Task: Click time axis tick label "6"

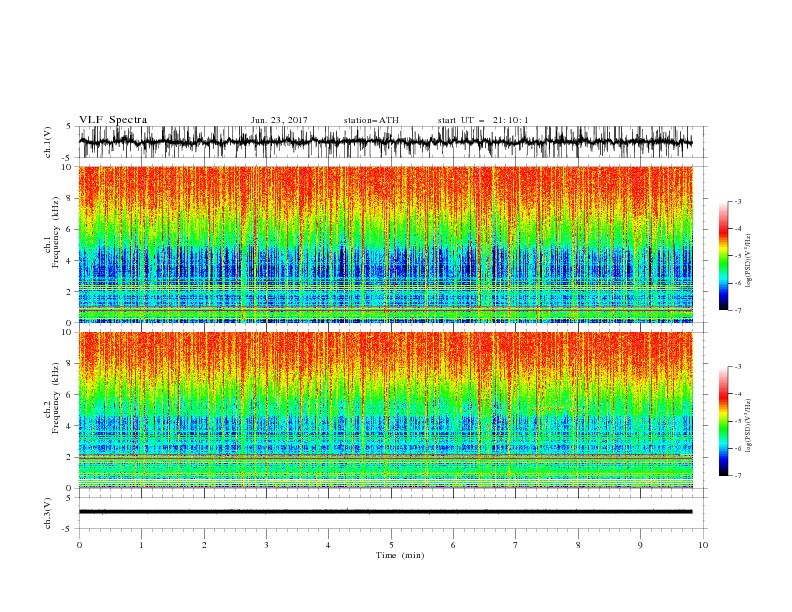Action: pos(453,545)
